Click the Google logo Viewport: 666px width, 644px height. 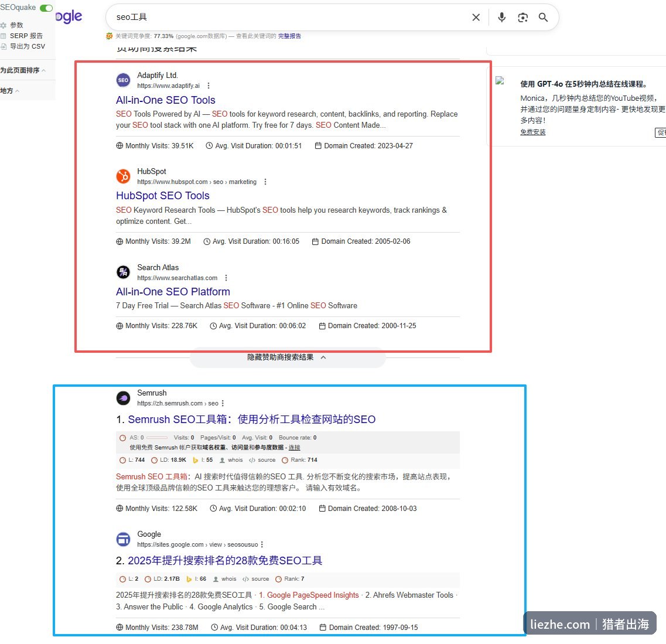(x=69, y=17)
